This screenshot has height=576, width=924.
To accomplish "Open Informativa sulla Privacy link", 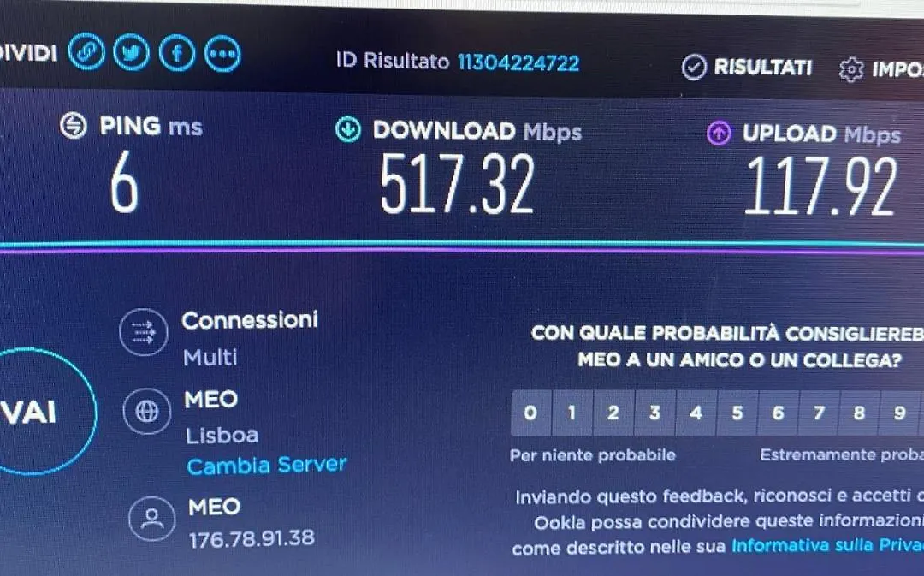I will tap(827, 544).
